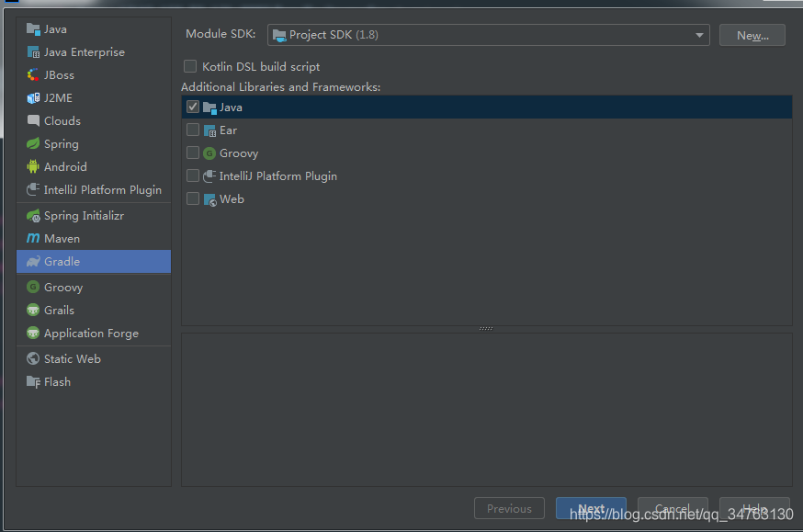Check the Groovy framework checkbox
The image size is (803, 532).
tap(193, 153)
